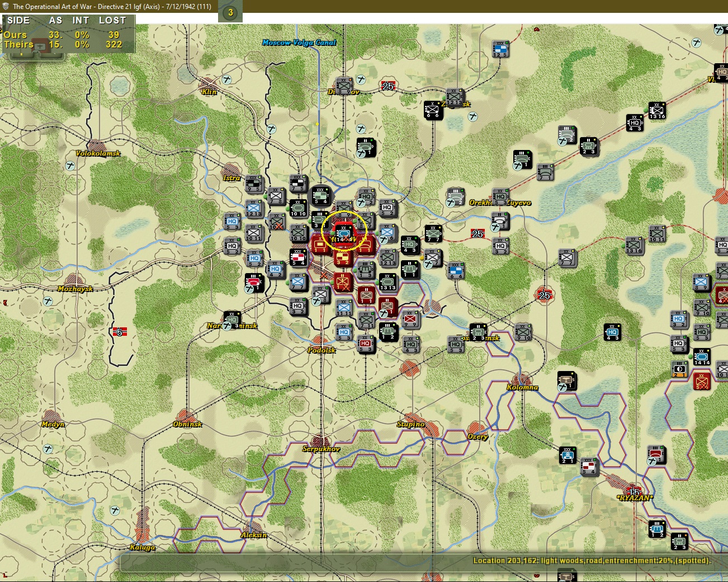Select the black X 6 6 brigade counter

(433, 110)
